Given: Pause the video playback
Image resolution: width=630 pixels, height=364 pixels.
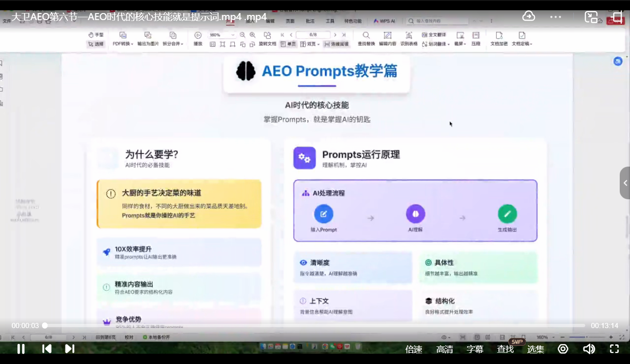Looking at the screenshot, I should click(21, 349).
